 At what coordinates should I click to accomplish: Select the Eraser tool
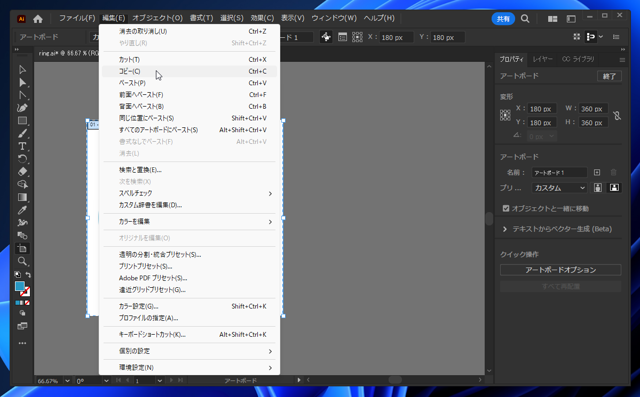(x=22, y=172)
